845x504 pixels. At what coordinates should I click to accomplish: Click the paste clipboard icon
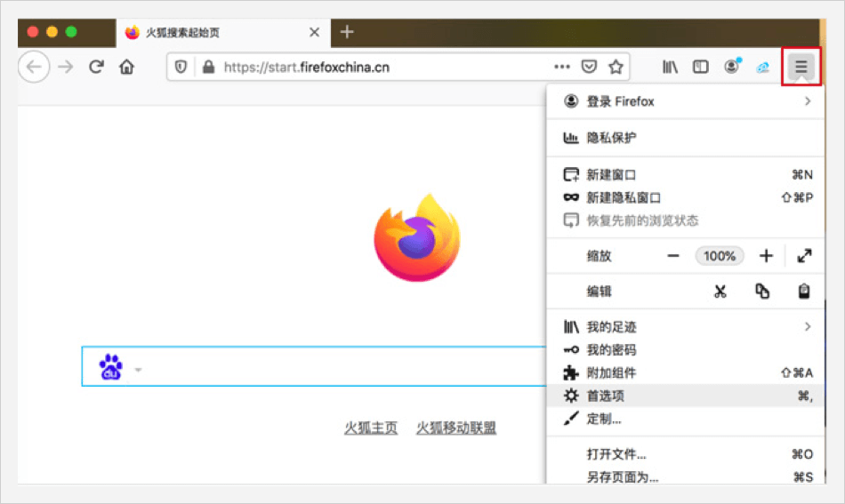[804, 292]
